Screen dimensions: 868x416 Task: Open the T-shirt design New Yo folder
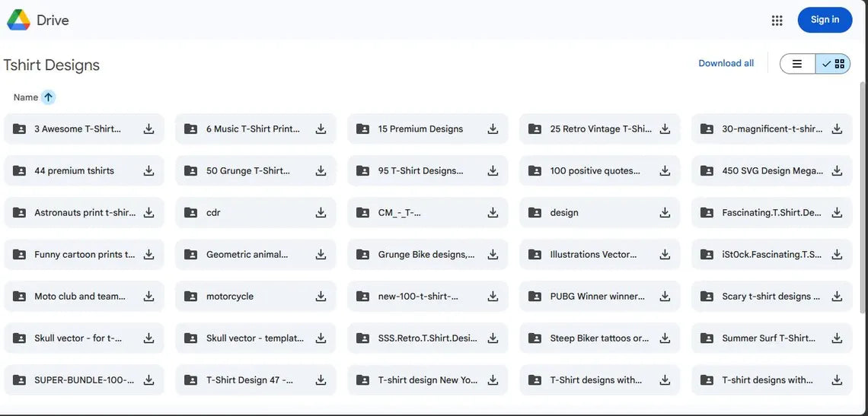click(x=428, y=380)
